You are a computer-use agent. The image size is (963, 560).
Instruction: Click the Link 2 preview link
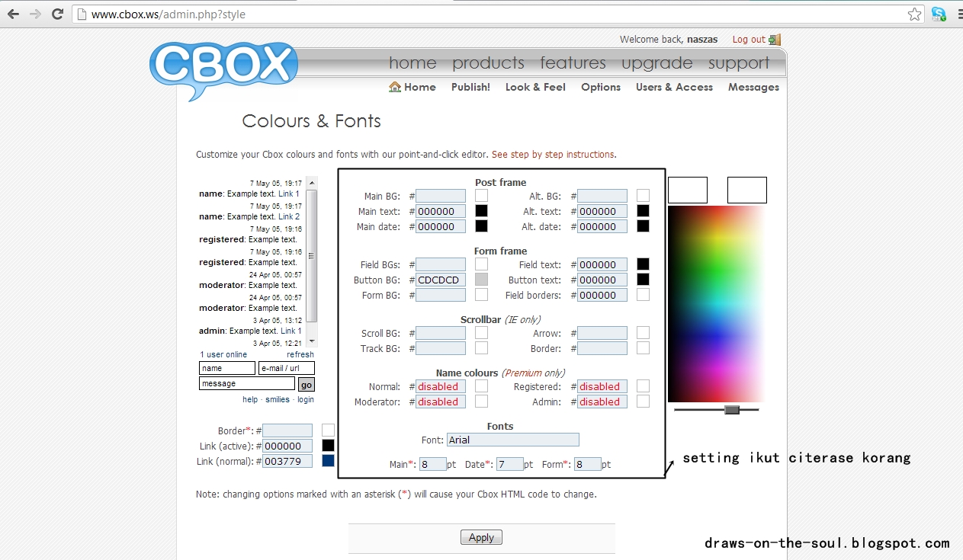[x=289, y=216]
